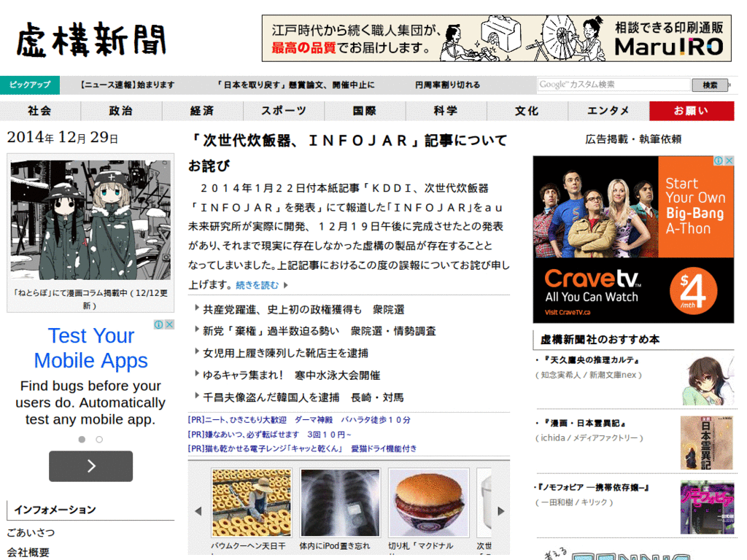Click 日本霊異記 book cover image

707,443
